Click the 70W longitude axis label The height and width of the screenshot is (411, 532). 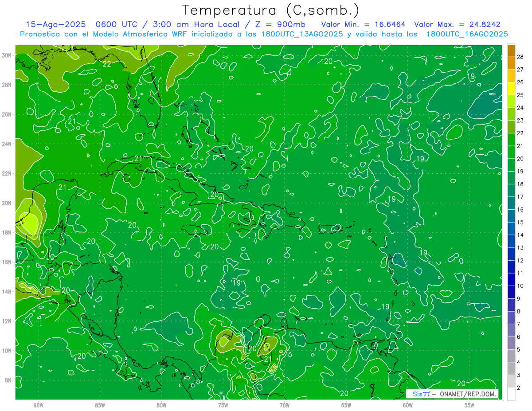[285, 406]
